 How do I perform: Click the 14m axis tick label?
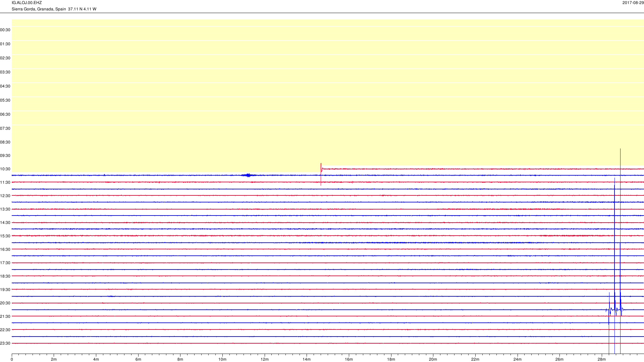(x=307, y=359)
